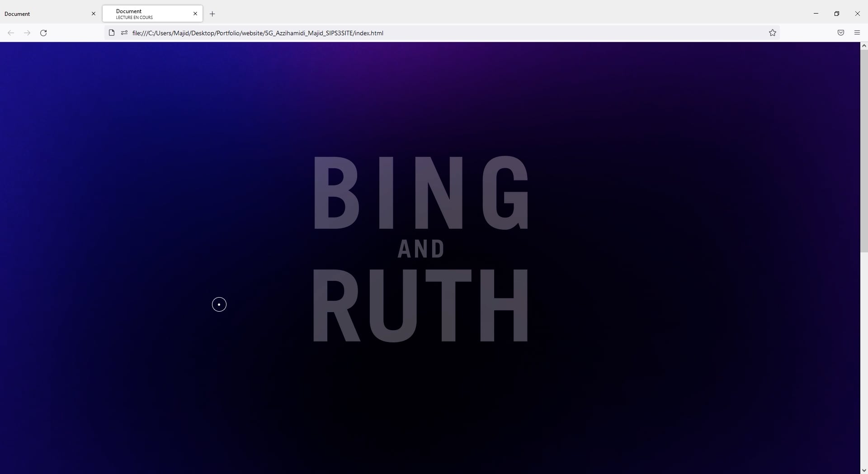Open a new tab with the plus button

pos(212,14)
